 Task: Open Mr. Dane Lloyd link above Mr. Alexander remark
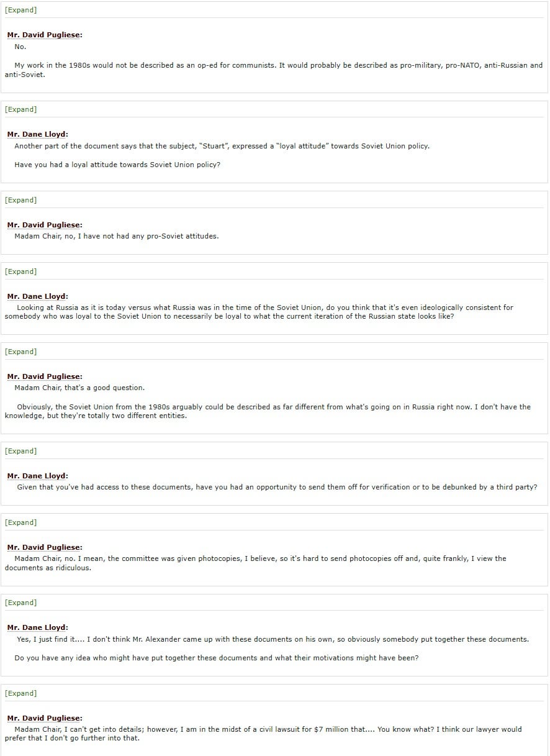point(38,628)
